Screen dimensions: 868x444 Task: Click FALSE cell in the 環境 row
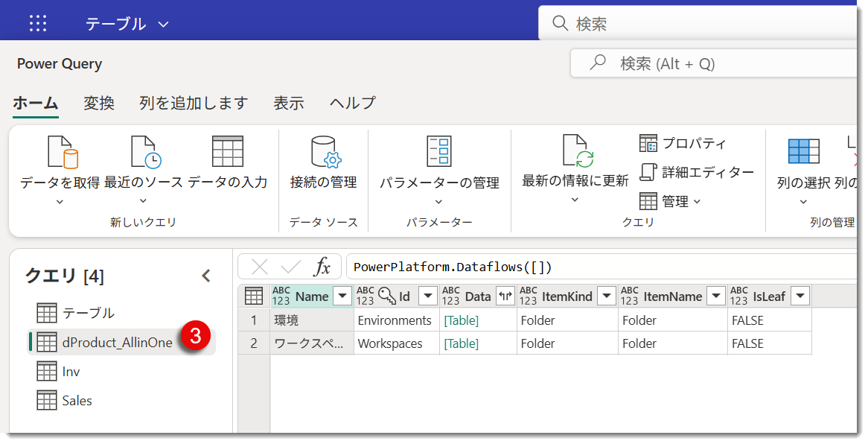point(770,320)
